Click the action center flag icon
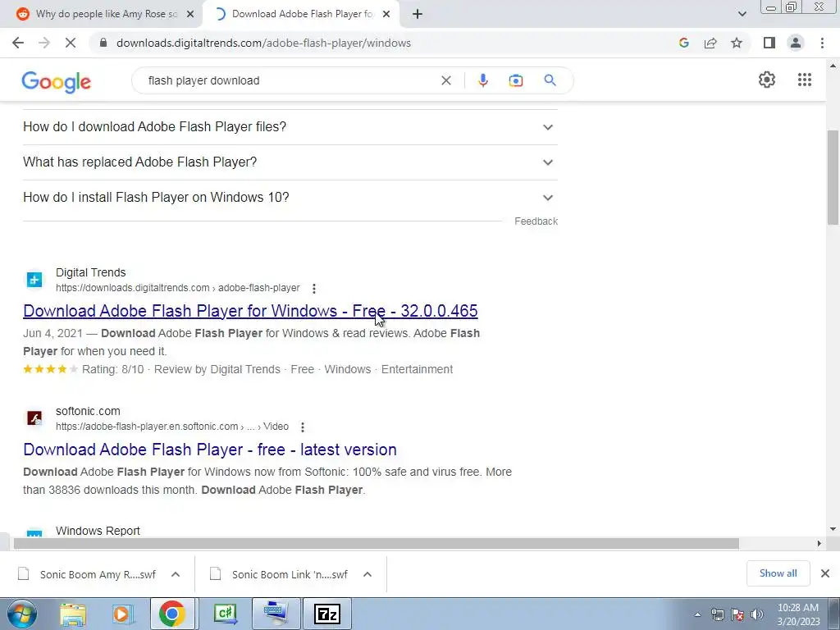The width and height of the screenshot is (840, 630). tap(737, 614)
